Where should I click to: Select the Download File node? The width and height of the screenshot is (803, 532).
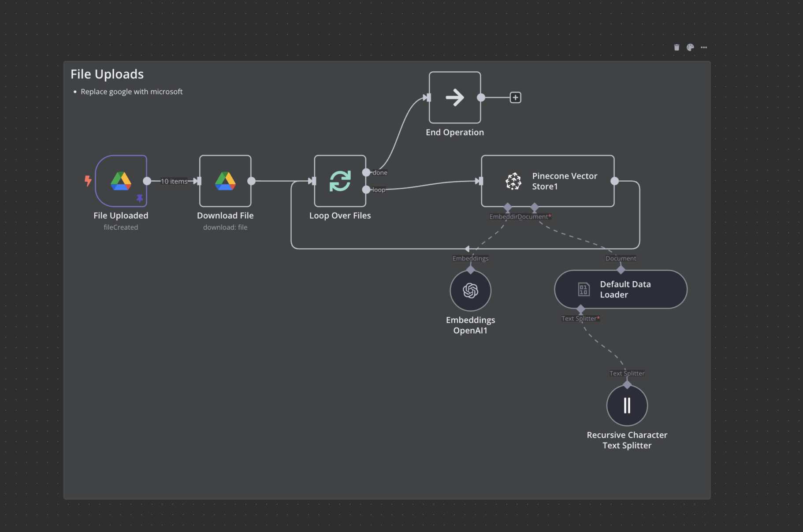225,181
